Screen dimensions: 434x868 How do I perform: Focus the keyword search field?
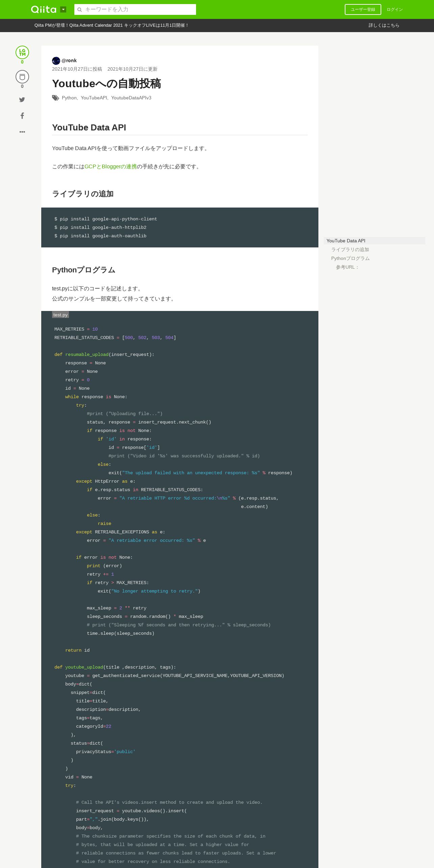[x=135, y=9]
